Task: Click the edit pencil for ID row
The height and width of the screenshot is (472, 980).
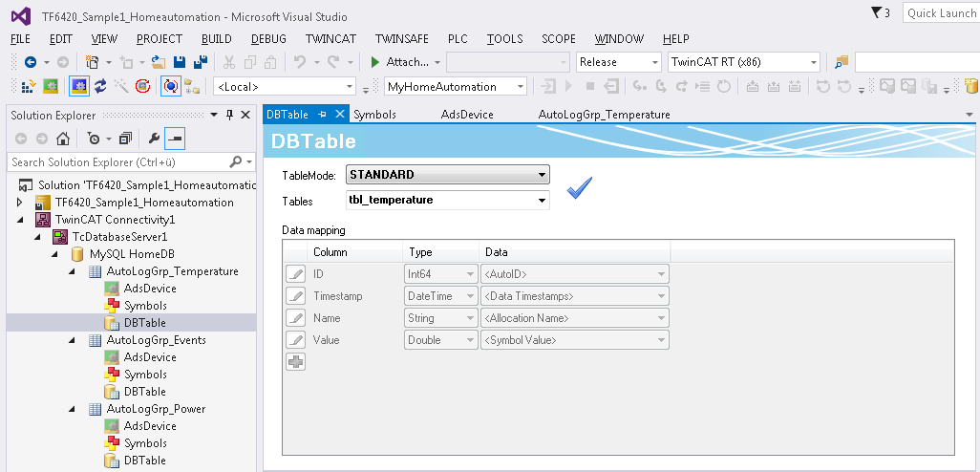Action: click(x=296, y=274)
